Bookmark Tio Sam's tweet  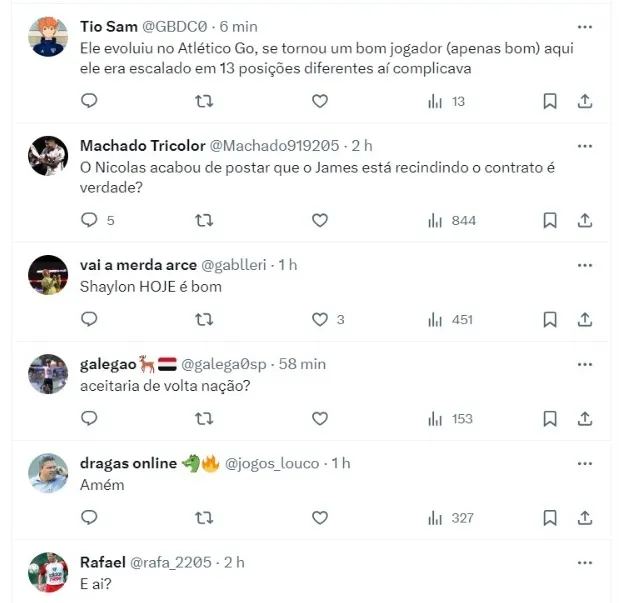click(550, 101)
